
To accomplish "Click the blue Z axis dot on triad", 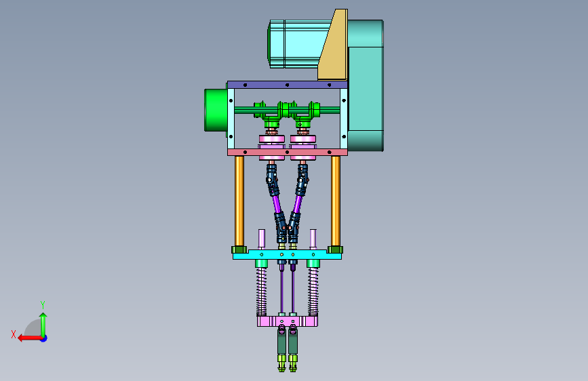I will coord(44,338).
